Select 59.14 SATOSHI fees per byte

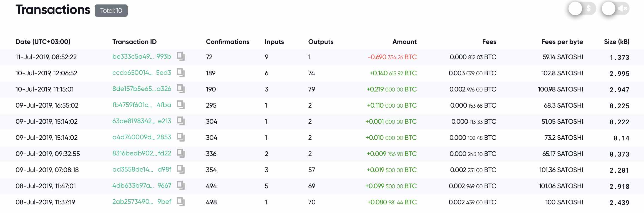pyautogui.click(x=563, y=57)
